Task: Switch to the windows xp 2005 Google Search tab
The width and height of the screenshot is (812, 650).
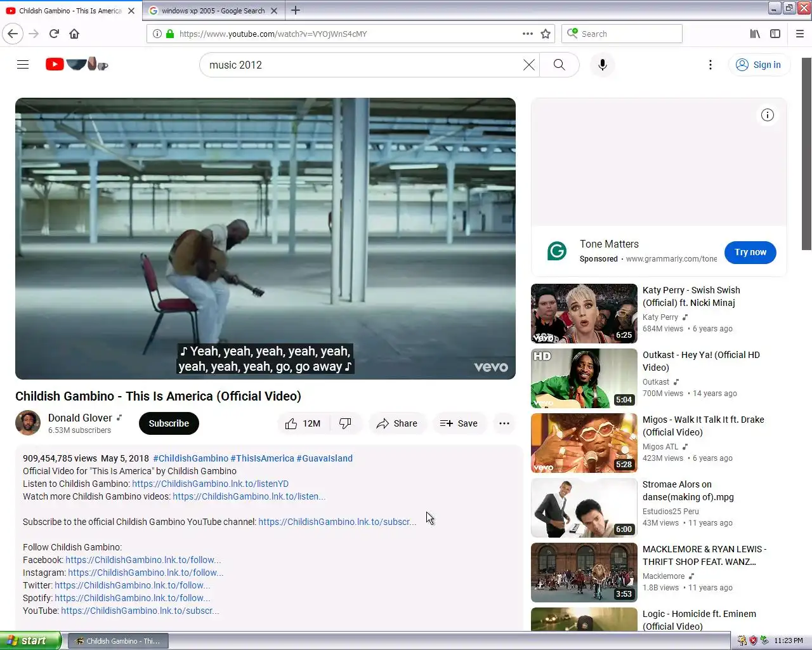Action: (213, 11)
